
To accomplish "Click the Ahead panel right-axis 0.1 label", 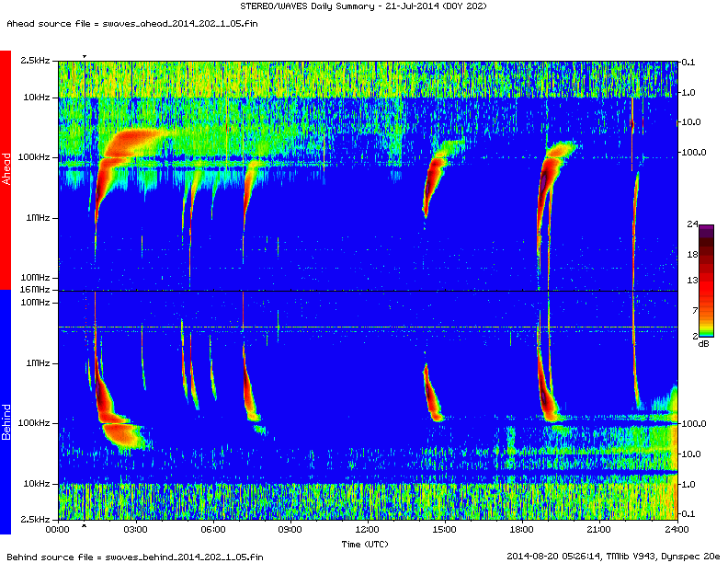I will click(x=688, y=63).
